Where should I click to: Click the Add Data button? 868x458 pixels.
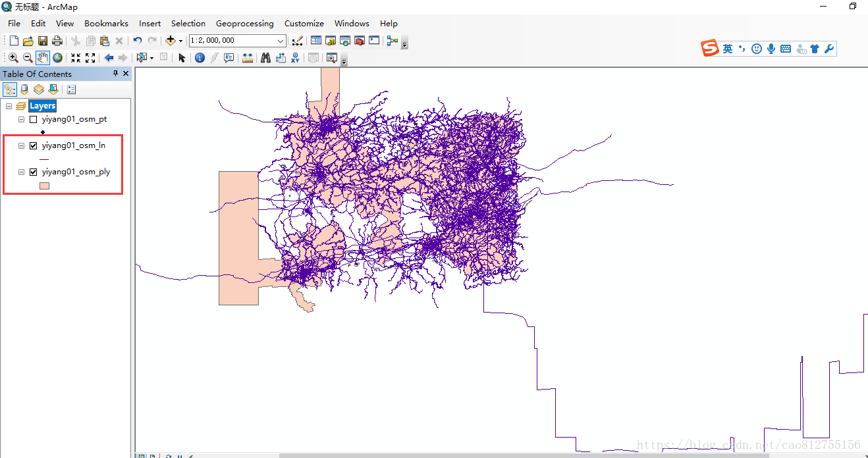(170, 41)
